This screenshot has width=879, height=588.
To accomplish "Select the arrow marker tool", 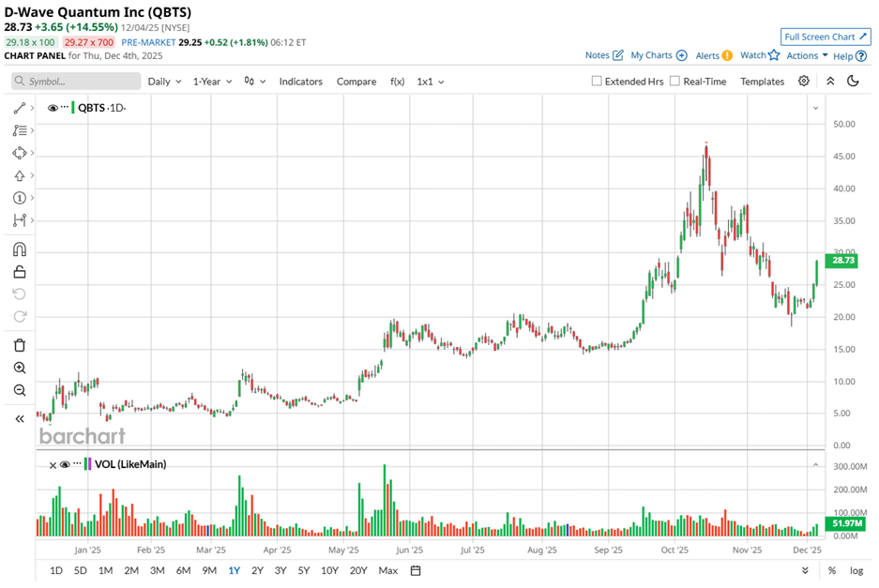I will click(x=20, y=175).
